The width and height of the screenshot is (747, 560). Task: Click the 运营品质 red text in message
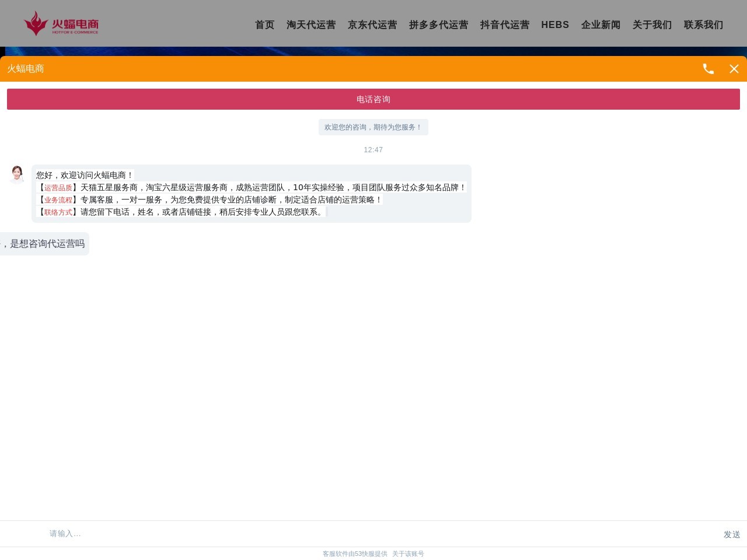pyautogui.click(x=58, y=188)
